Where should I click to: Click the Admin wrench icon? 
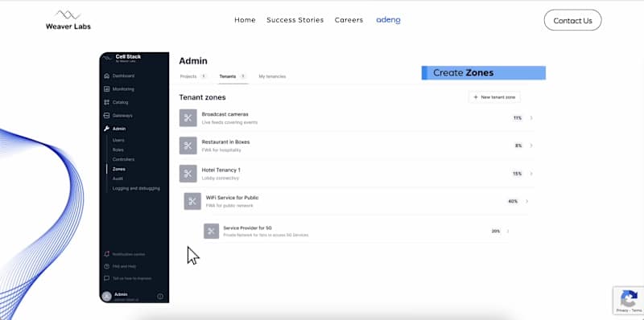(x=107, y=129)
